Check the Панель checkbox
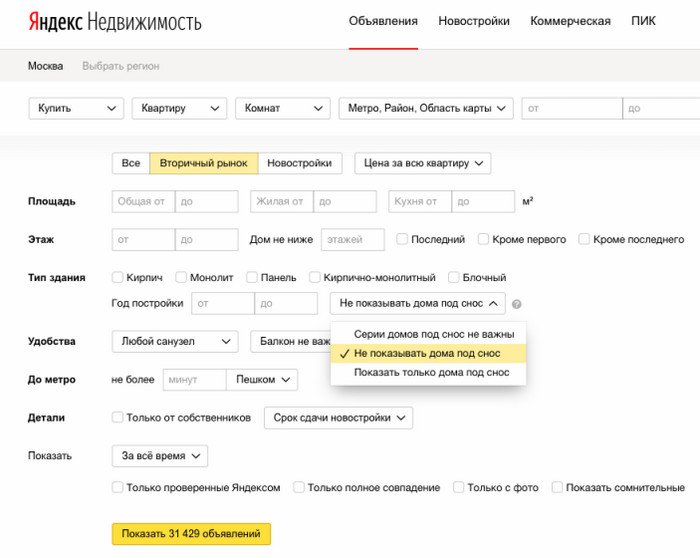 click(x=252, y=277)
